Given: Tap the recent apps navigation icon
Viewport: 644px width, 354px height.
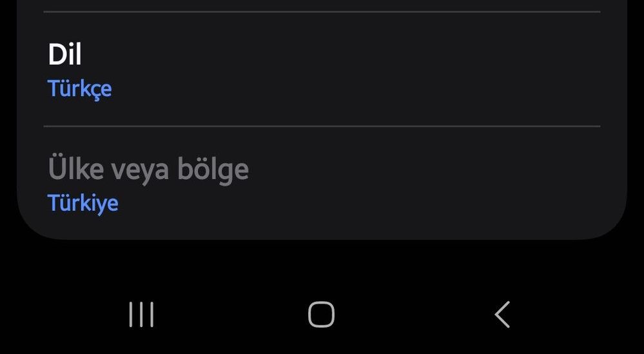Looking at the screenshot, I should (141, 315).
